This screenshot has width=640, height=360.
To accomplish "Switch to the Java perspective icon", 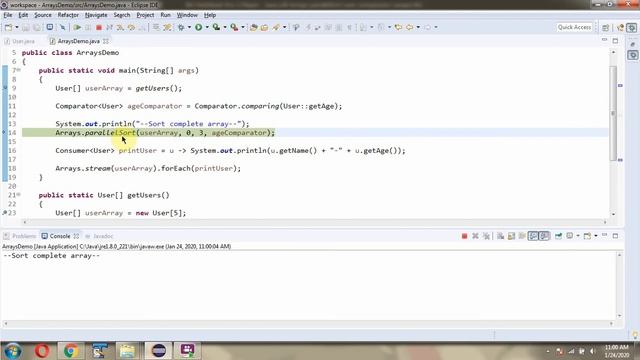I will tap(620, 27).
